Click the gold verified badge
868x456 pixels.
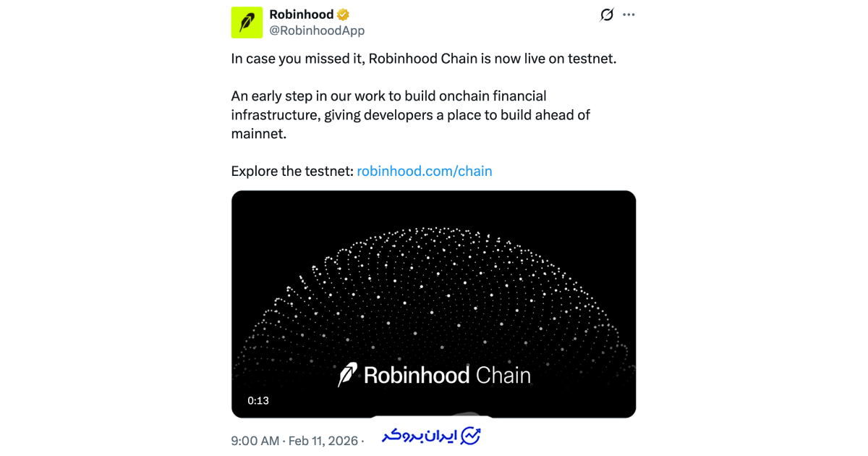(x=343, y=14)
